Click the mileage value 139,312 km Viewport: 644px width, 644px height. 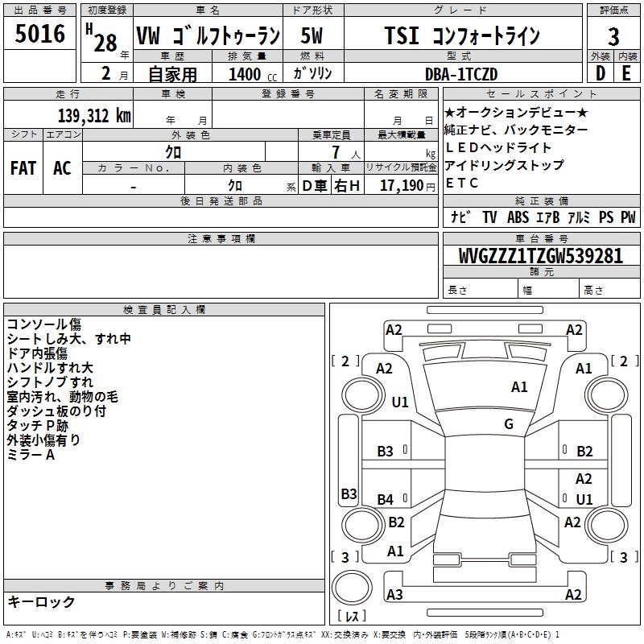93,116
